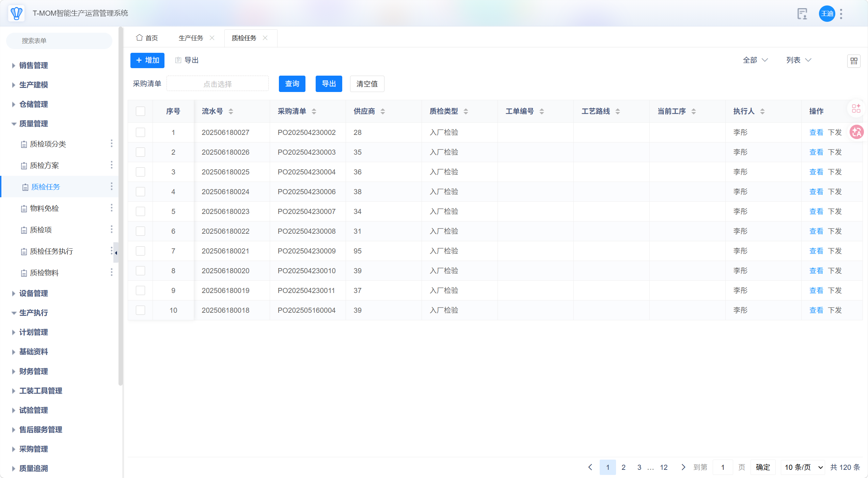868x478 pixels.
Task: Switch to the 生产任务 tab
Action: (191, 38)
